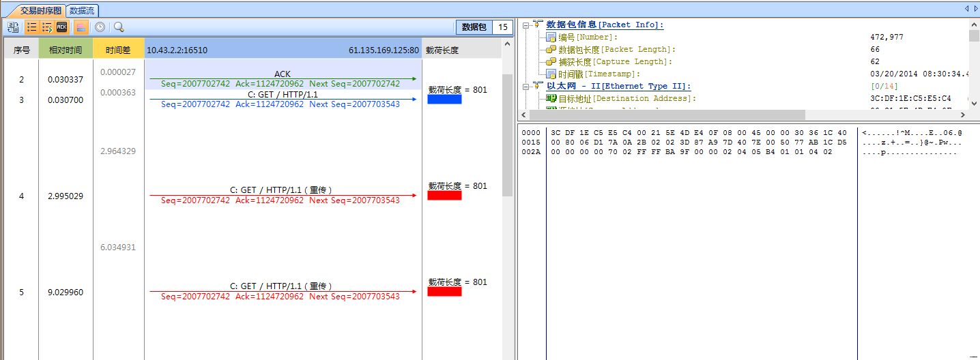Click time difference value 6.034931

[x=118, y=247]
